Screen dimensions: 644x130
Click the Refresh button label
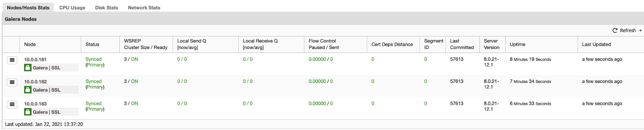click(628, 30)
